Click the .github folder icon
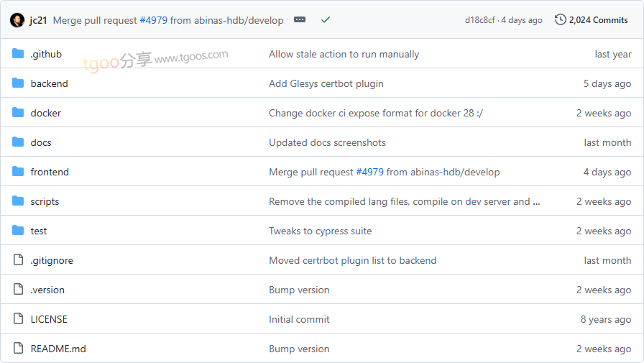This screenshot has height=363, width=644. (x=18, y=54)
